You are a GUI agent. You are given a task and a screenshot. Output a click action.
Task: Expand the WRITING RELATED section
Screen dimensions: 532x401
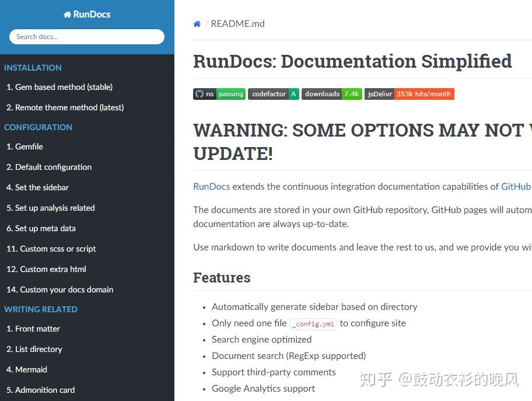[x=41, y=309]
